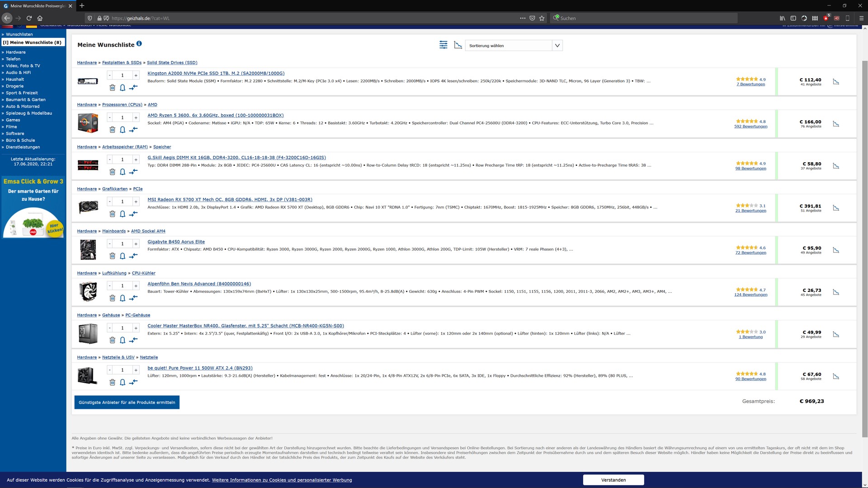
Task: Click move/swap arrows icon for G.Skill Aegis RAM
Action: 133,172
